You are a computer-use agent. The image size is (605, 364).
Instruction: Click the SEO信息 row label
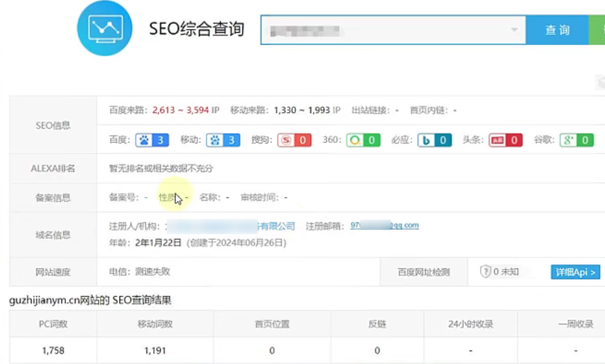(x=53, y=125)
